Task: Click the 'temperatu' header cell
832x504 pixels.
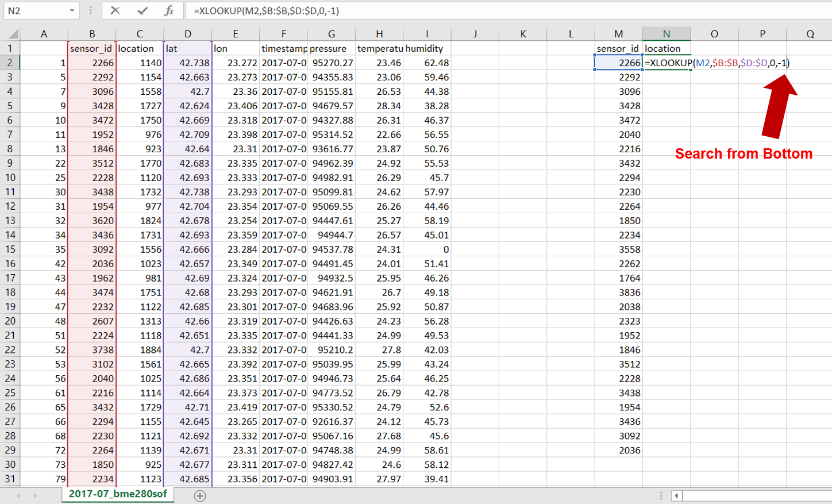Action: (x=380, y=48)
